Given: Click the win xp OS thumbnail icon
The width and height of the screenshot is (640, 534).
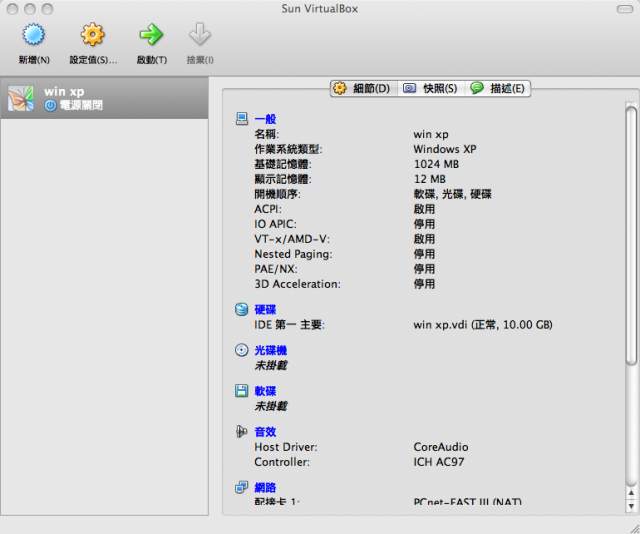Looking at the screenshot, I should 21,98.
